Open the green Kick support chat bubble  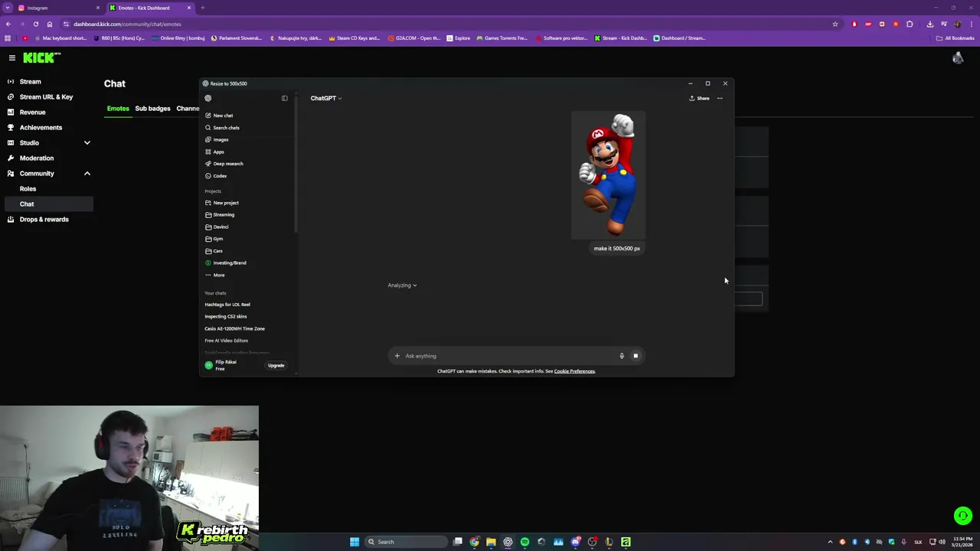963,516
